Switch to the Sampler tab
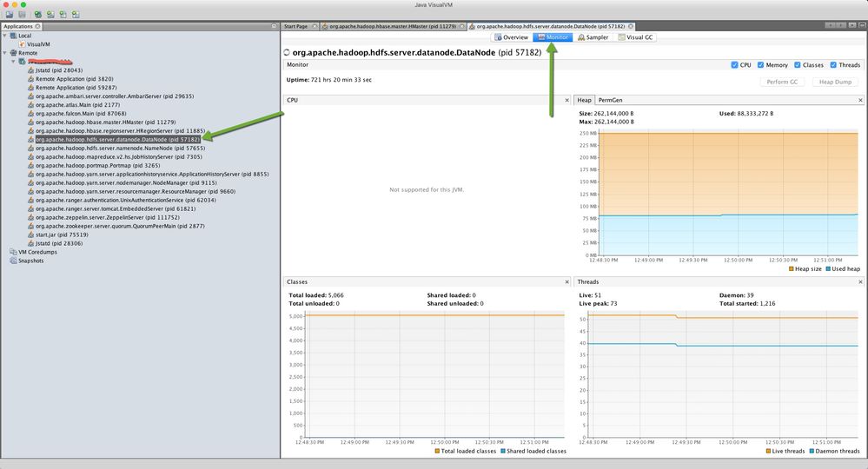The width and height of the screenshot is (868, 469). pyautogui.click(x=593, y=37)
